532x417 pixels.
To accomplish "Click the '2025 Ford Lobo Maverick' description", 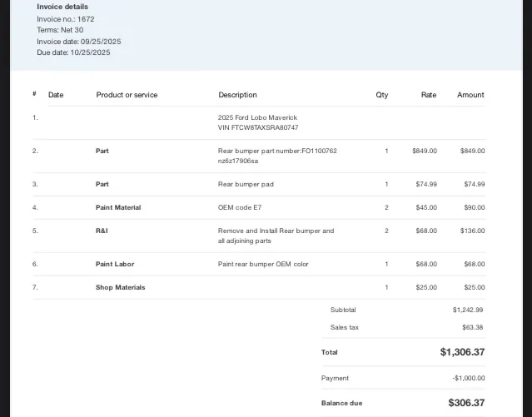I will click(257, 117).
